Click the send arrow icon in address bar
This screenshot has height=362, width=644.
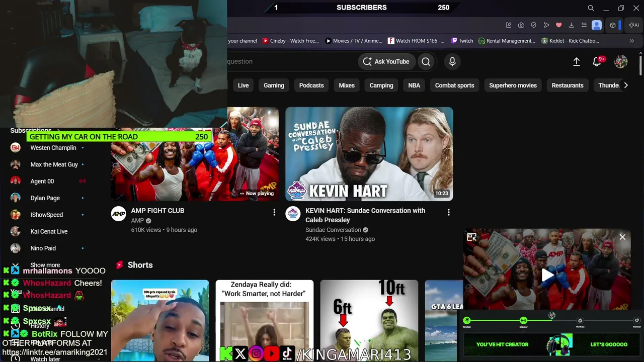[546, 25]
